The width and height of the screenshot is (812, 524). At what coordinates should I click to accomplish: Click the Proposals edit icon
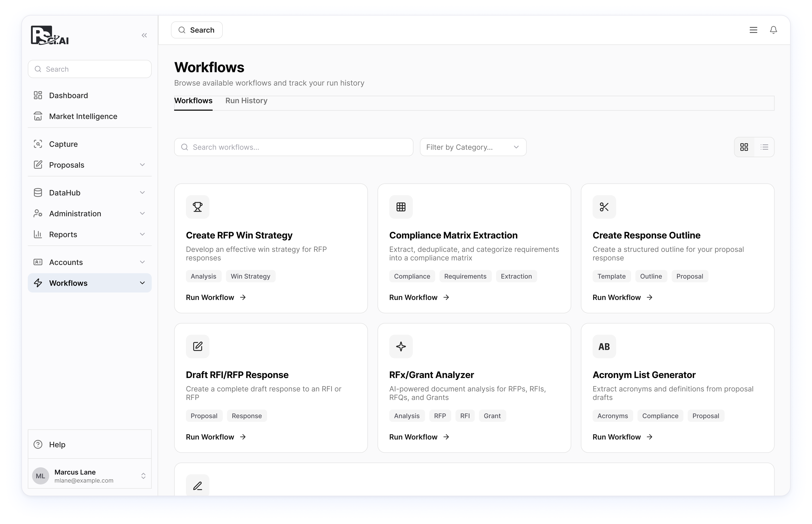(38, 165)
